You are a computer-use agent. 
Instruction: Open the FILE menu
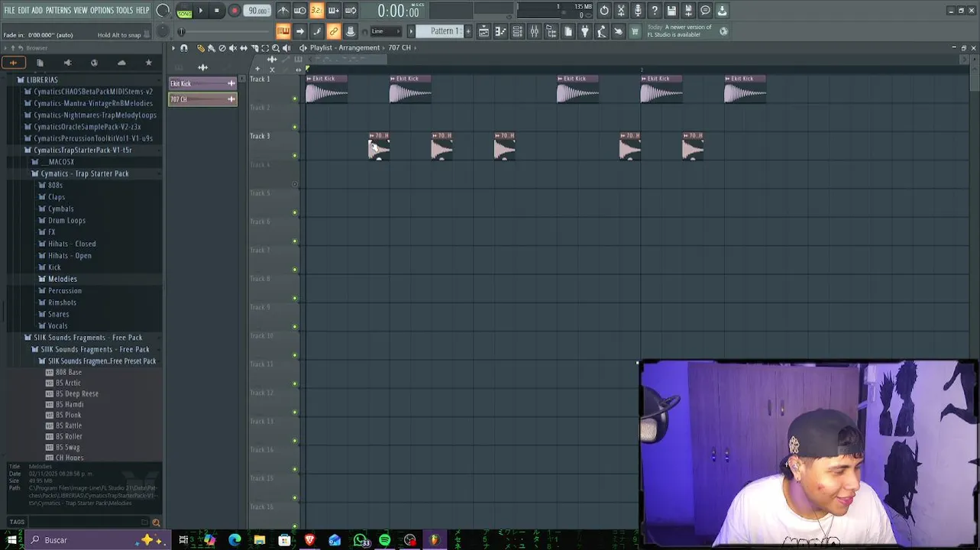pos(9,11)
